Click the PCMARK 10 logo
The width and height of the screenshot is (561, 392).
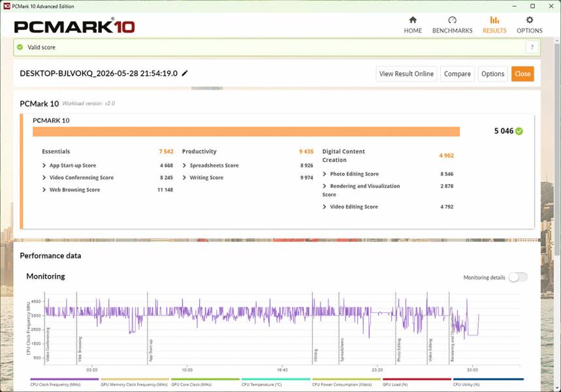point(74,26)
